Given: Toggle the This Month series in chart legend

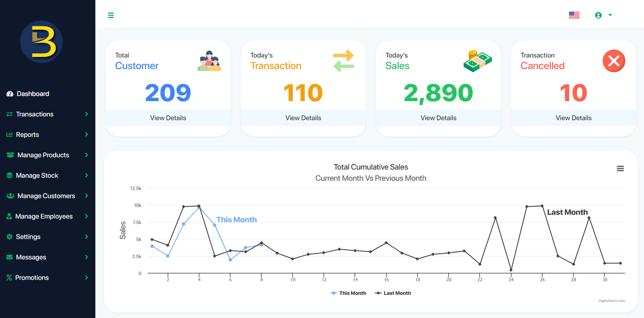Looking at the screenshot, I should 348,293.
